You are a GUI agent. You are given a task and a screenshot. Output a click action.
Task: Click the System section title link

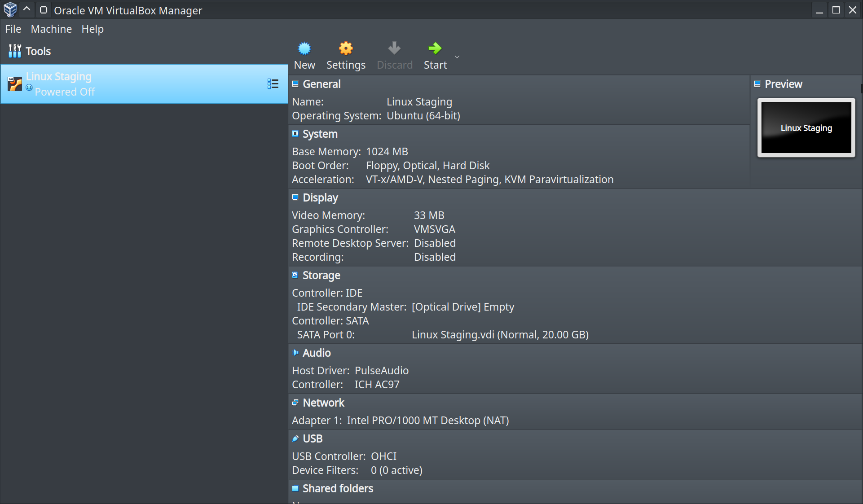point(320,134)
